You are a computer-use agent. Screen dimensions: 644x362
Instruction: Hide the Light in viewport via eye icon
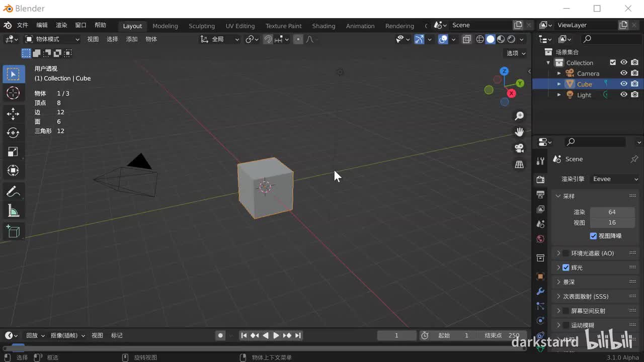click(624, 95)
